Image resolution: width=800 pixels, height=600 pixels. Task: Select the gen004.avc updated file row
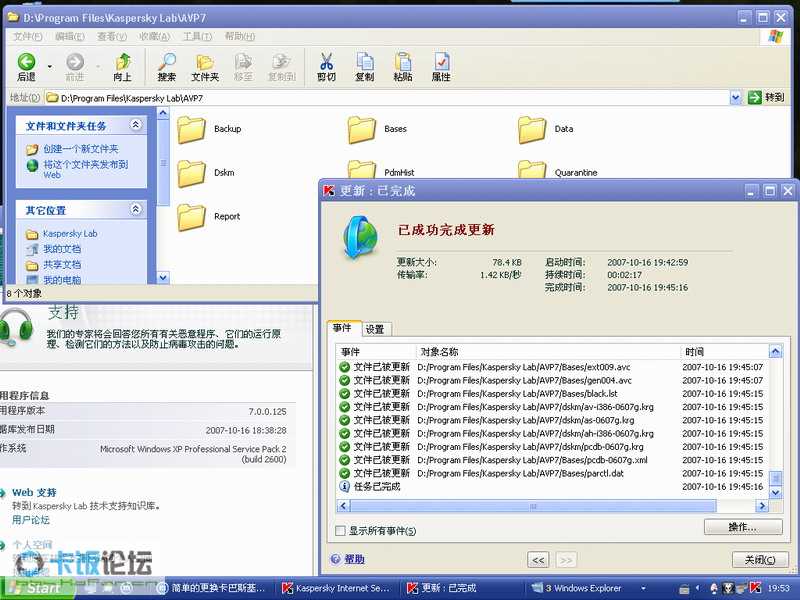click(552, 380)
